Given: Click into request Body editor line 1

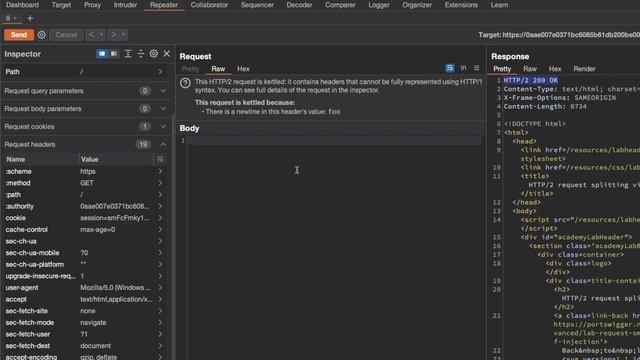Looking at the screenshot, I should click(334, 140).
